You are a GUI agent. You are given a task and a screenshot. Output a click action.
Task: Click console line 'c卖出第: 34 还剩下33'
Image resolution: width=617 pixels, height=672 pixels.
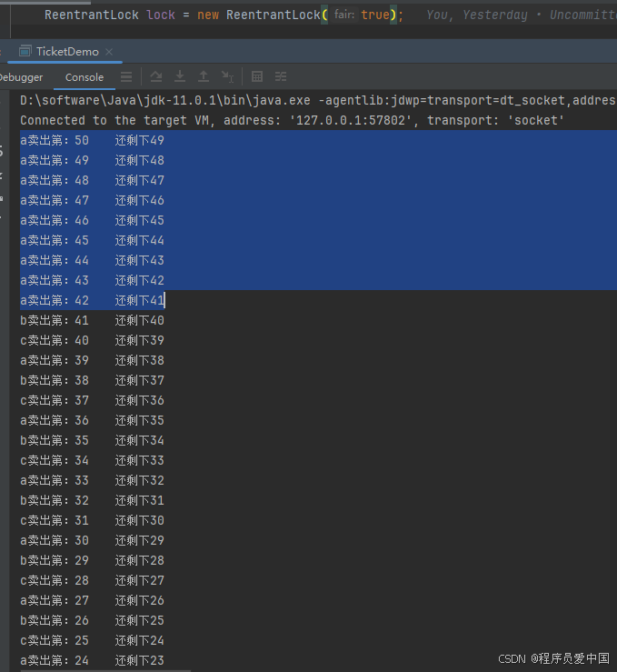[x=92, y=460]
